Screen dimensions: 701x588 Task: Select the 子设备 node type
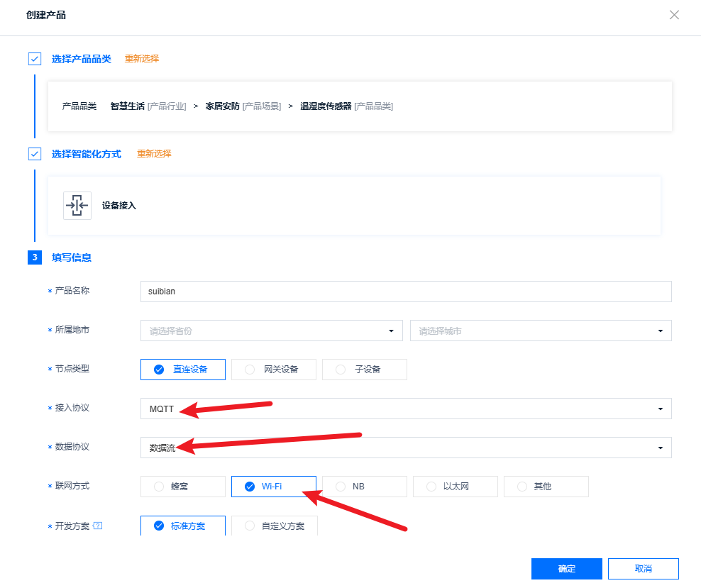coord(365,370)
